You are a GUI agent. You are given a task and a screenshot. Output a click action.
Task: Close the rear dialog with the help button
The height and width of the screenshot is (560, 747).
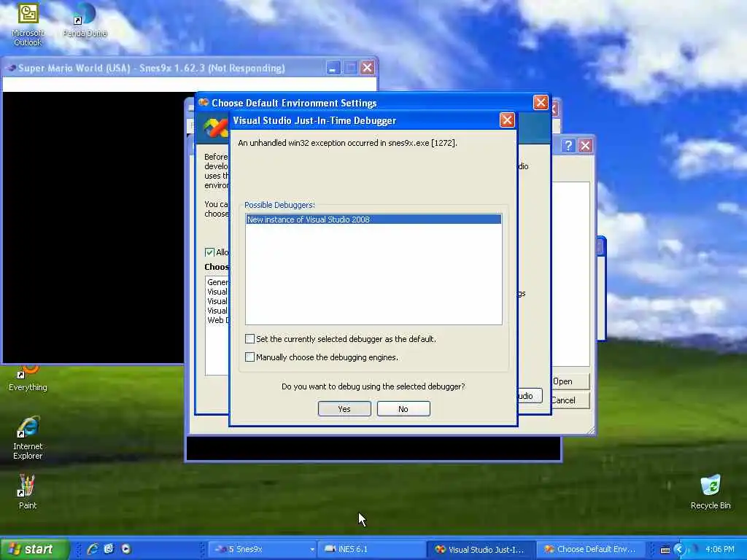coord(585,145)
